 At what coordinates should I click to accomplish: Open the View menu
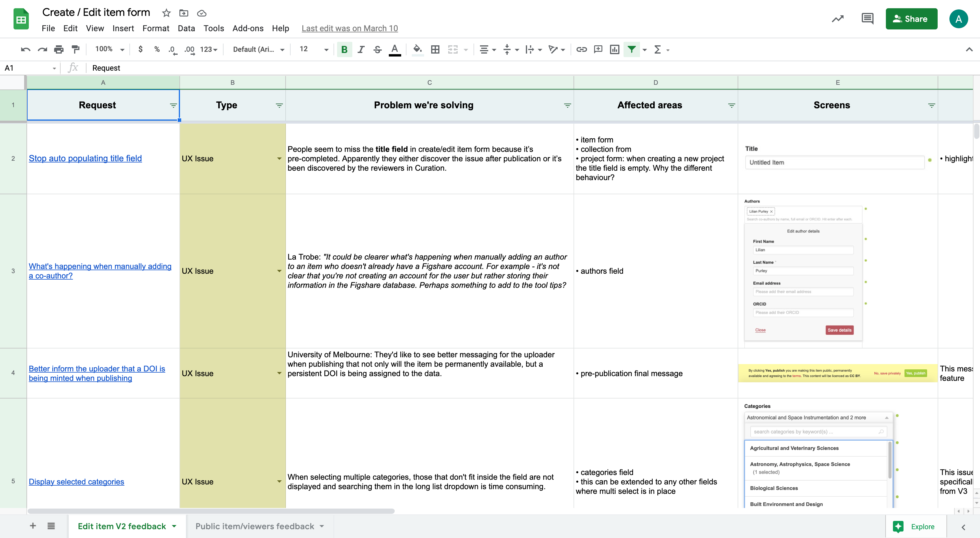tap(95, 29)
